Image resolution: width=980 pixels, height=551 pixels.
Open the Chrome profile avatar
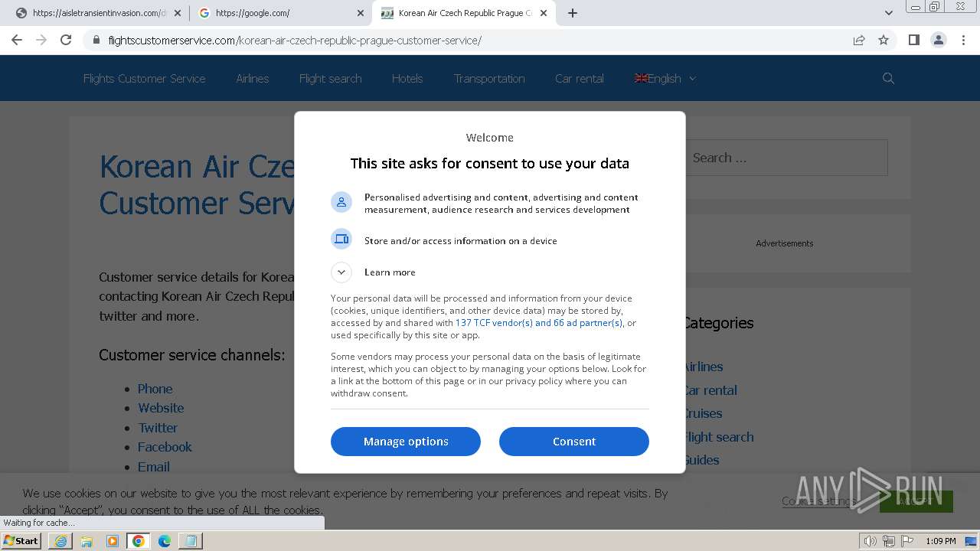tap(939, 40)
